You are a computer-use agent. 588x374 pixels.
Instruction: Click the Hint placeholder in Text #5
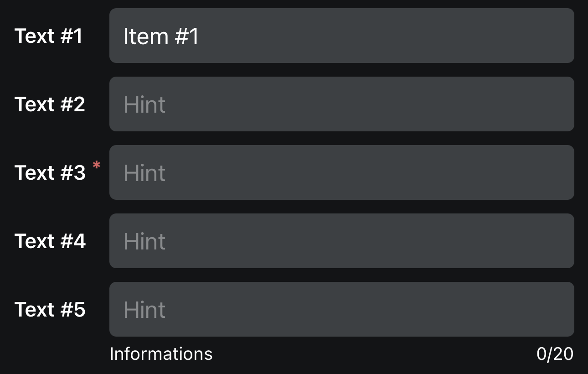[x=144, y=310]
